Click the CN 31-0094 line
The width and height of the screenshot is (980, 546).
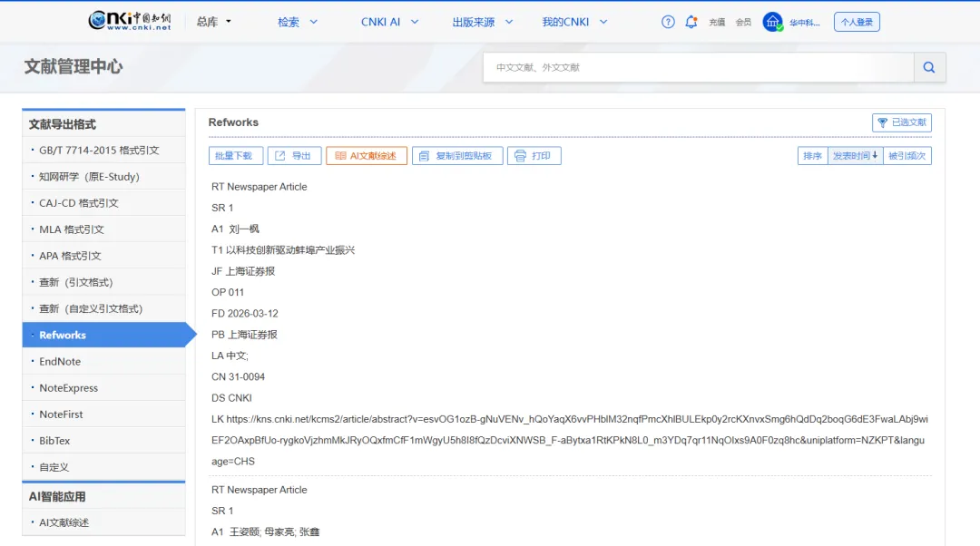pos(238,376)
